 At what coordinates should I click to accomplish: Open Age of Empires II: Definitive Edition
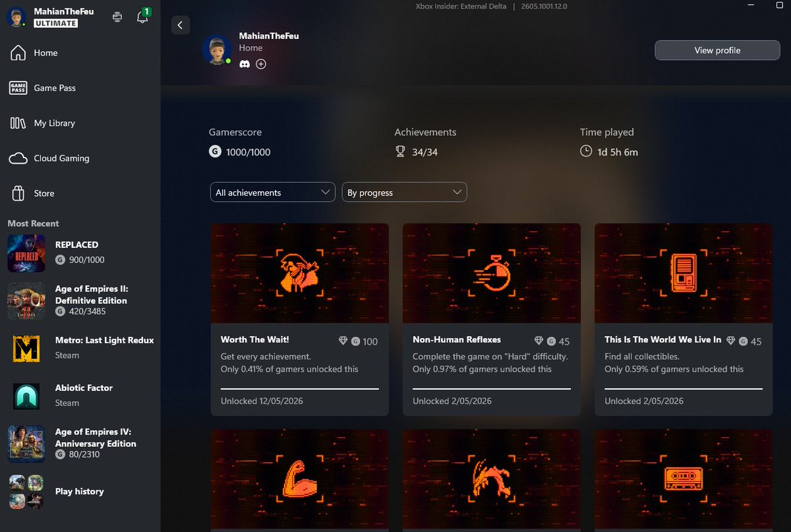point(80,301)
